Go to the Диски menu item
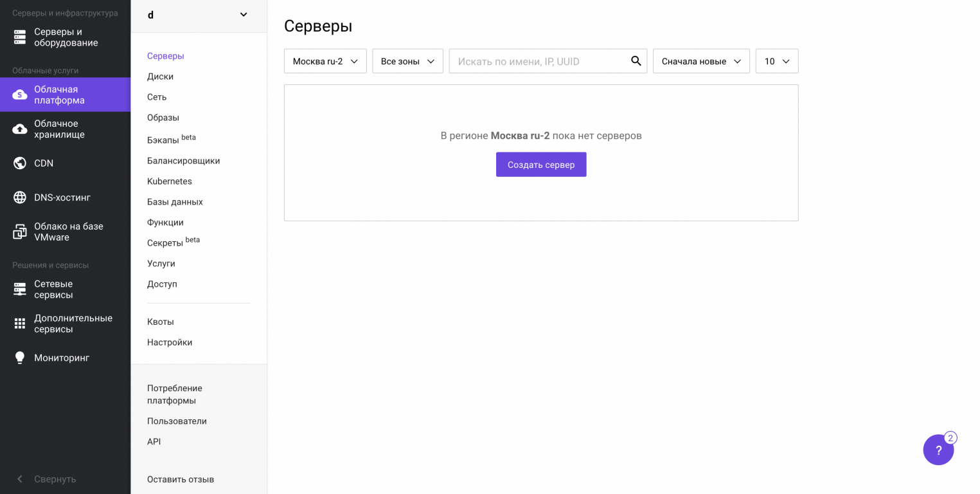 pyautogui.click(x=160, y=77)
